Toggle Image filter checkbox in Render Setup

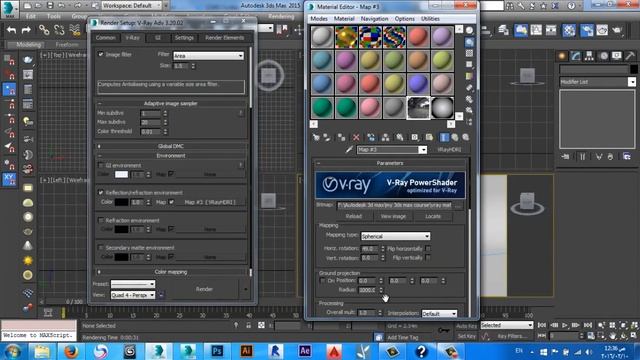(100, 54)
